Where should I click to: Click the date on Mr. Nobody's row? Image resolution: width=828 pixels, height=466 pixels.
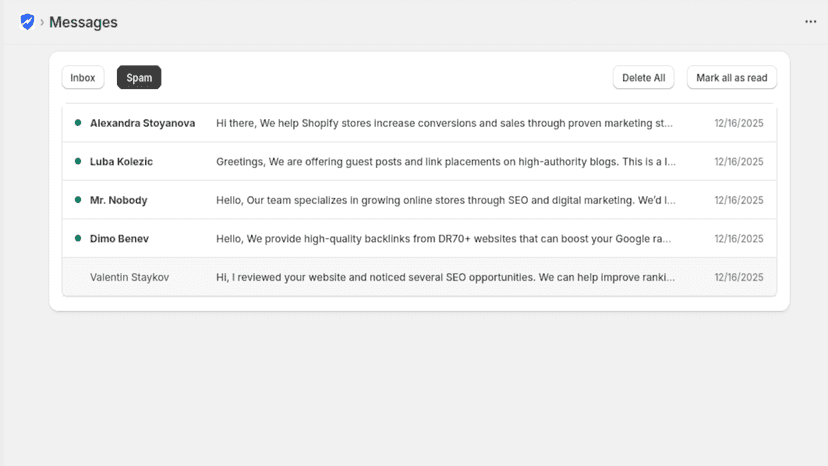click(739, 200)
